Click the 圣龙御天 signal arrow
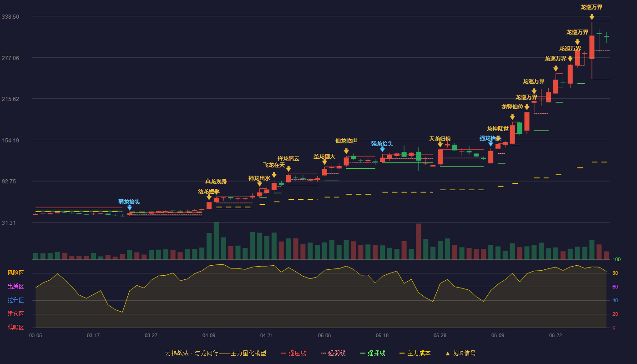The height and width of the screenshot is (364, 637). coord(324,162)
